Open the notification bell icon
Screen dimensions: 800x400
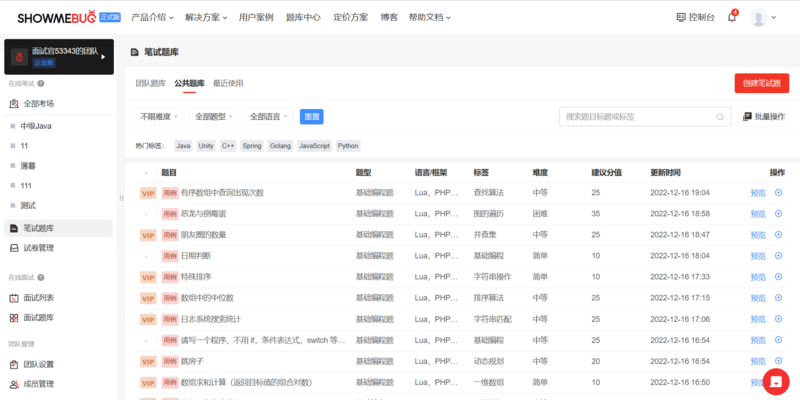tap(732, 17)
